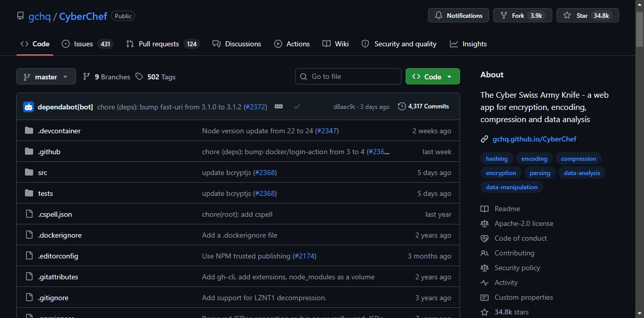Open the gchq owner link

40,16
